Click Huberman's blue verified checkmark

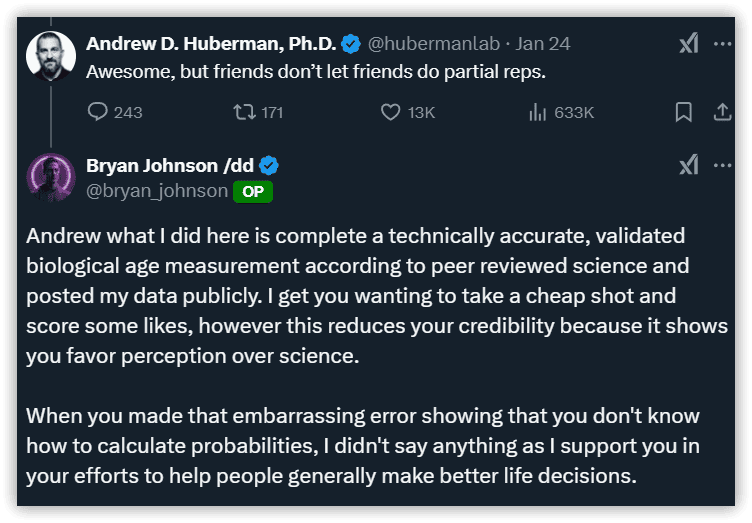[x=351, y=44]
